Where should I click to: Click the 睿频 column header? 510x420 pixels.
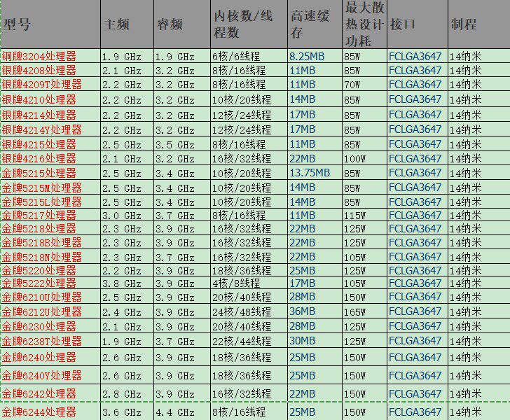pos(182,24)
